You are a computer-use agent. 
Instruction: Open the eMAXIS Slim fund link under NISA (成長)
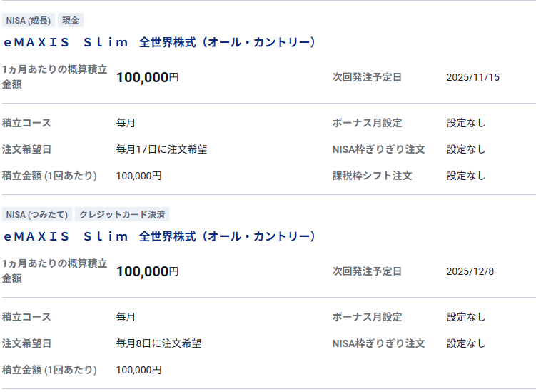[x=159, y=42]
